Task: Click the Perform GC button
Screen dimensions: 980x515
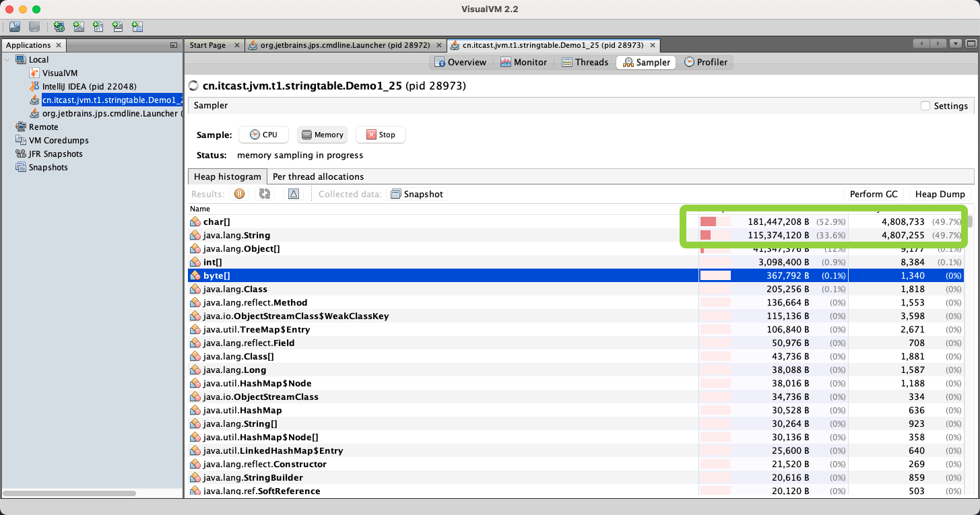Action: click(873, 194)
